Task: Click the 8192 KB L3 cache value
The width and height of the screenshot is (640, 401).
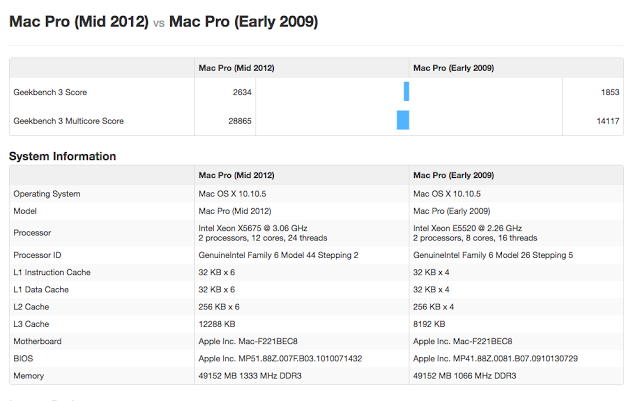Action: (429, 324)
